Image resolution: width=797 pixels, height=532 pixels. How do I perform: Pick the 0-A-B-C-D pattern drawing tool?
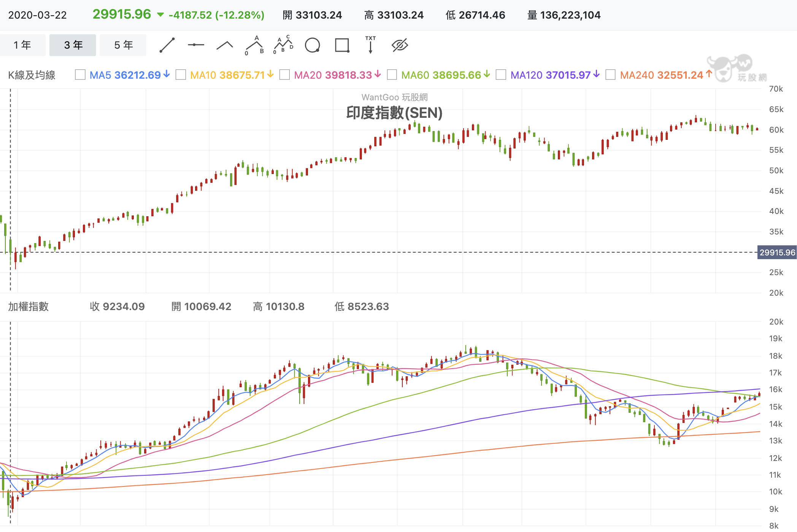coord(283,45)
